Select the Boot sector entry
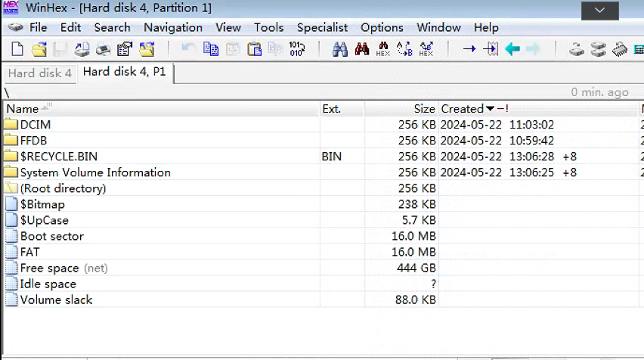The image size is (644, 360). click(51, 236)
